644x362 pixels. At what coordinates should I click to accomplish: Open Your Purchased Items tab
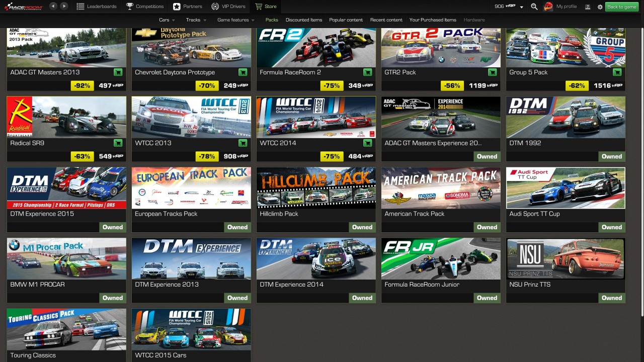(433, 20)
